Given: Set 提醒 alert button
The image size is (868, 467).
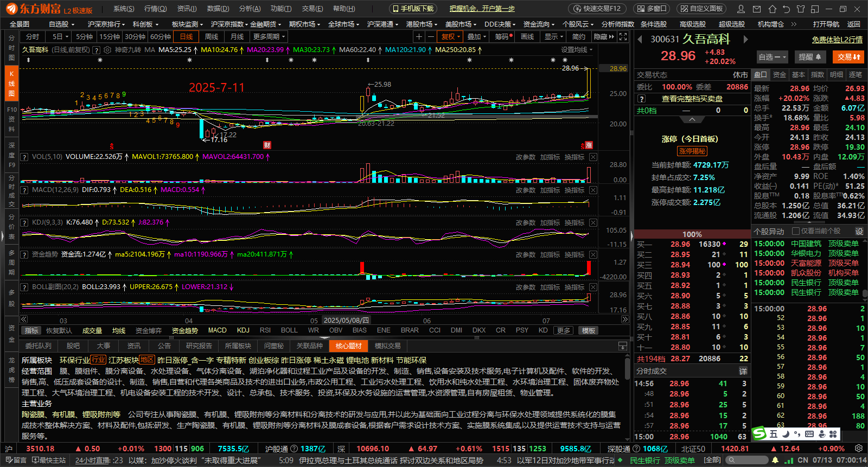Looking at the screenshot, I should point(810,57).
